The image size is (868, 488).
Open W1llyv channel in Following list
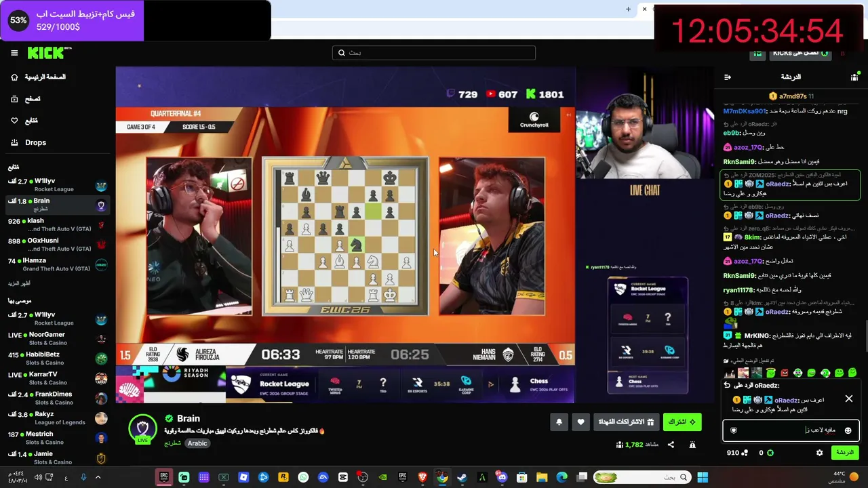tap(57, 185)
